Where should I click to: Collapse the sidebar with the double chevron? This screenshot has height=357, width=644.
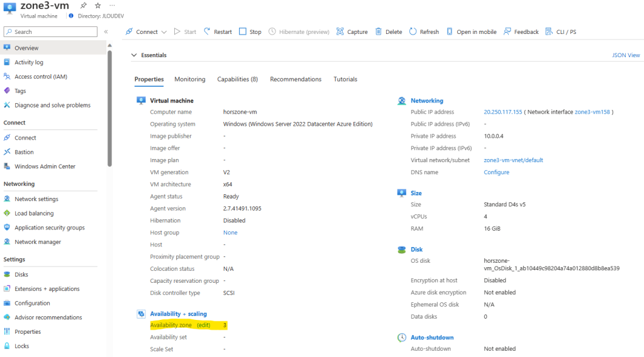click(x=106, y=31)
